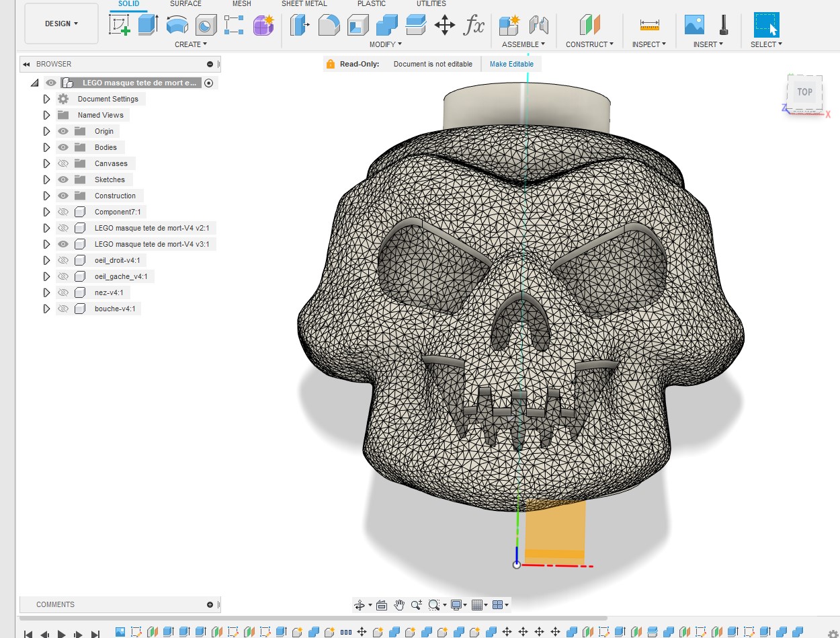840x638 pixels.
Task: Toggle visibility of nez-v4:1 component
Action: click(63, 292)
